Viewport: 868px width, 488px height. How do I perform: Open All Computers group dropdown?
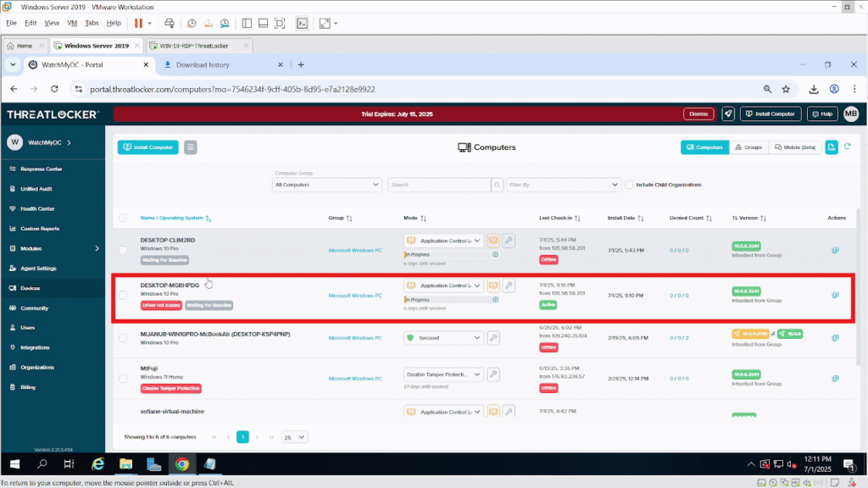coord(326,185)
